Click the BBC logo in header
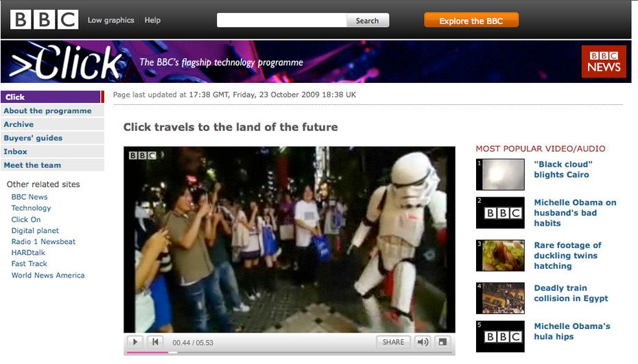 pyautogui.click(x=45, y=20)
